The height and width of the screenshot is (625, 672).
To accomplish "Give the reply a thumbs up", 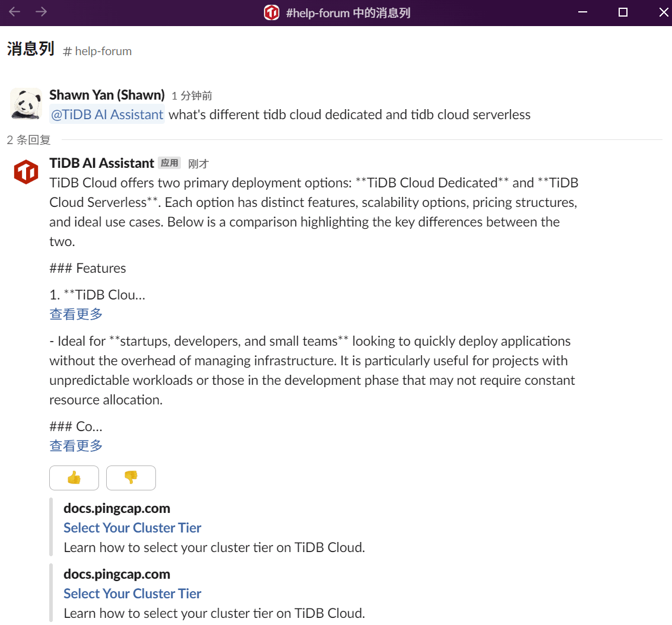I will coord(74,478).
